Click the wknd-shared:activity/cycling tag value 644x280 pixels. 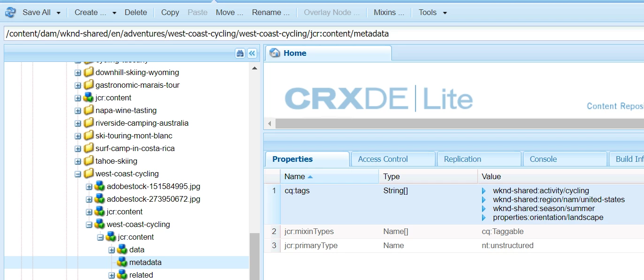pos(541,191)
